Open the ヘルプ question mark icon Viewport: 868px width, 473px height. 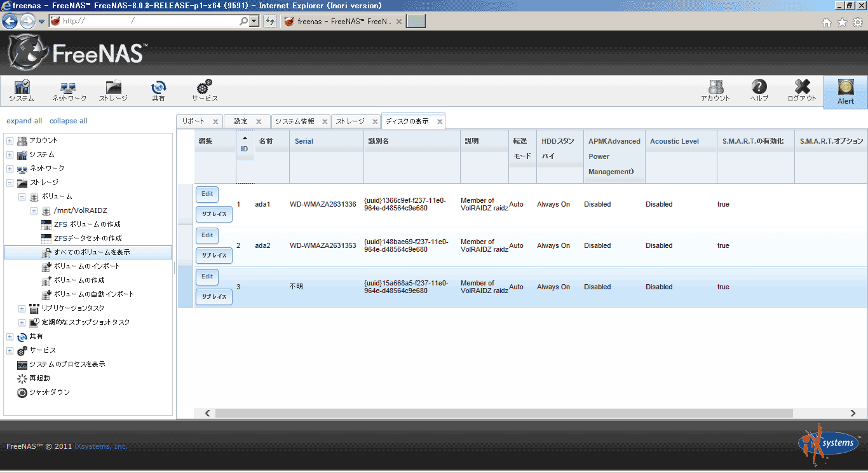click(x=759, y=91)
